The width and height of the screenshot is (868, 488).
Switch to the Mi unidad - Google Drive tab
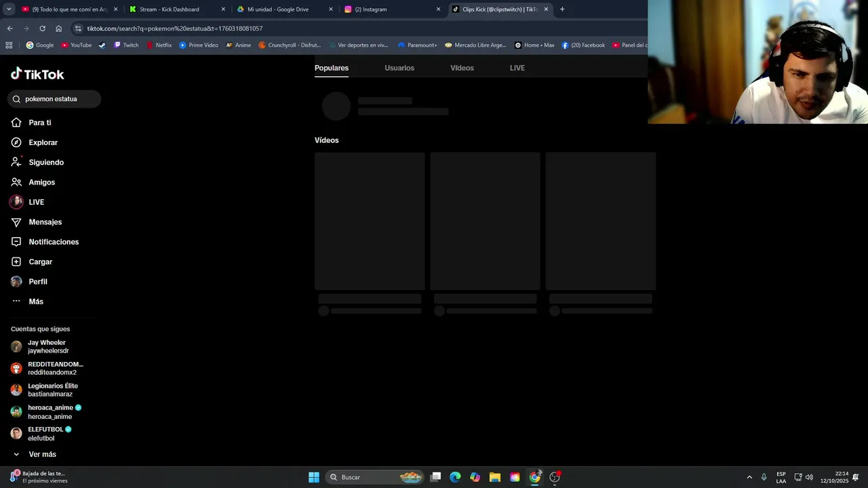[285, 9]
